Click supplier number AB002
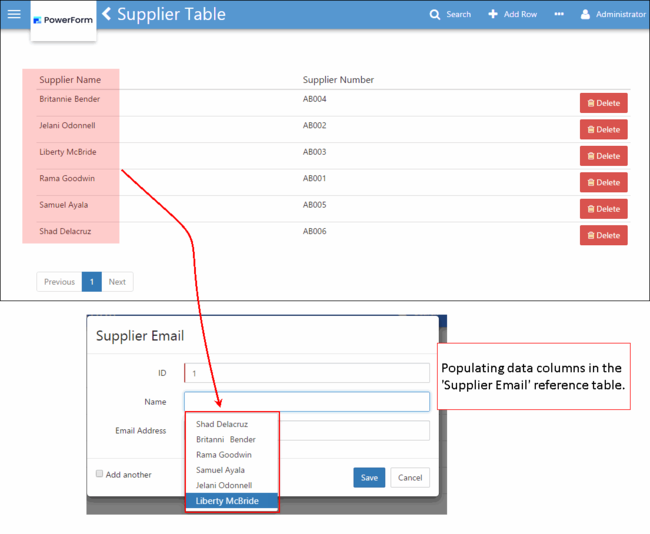 pyautogui.click(x=314, y=125)
